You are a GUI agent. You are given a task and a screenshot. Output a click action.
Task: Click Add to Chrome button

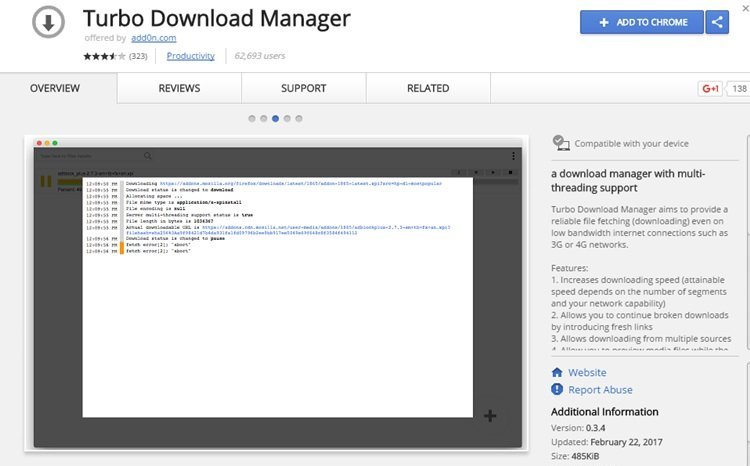click(x=642, y=22)
